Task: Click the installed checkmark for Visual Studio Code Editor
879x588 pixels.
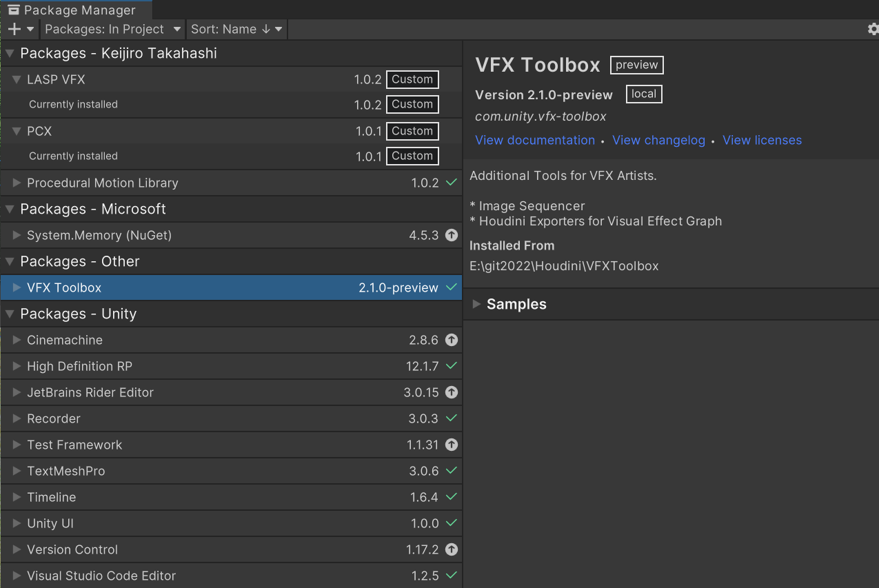Action: (452, 576)
